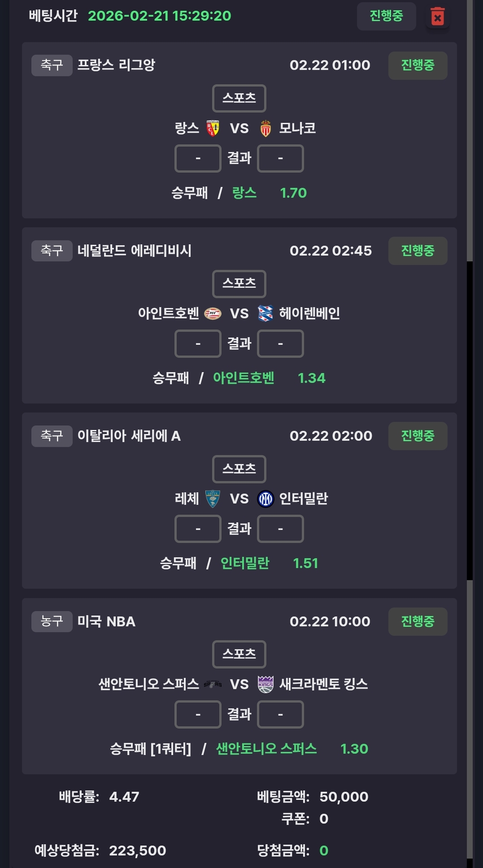Click the vertical scrollbar thumb
483x868 pixels.
[x=470, y=421]
